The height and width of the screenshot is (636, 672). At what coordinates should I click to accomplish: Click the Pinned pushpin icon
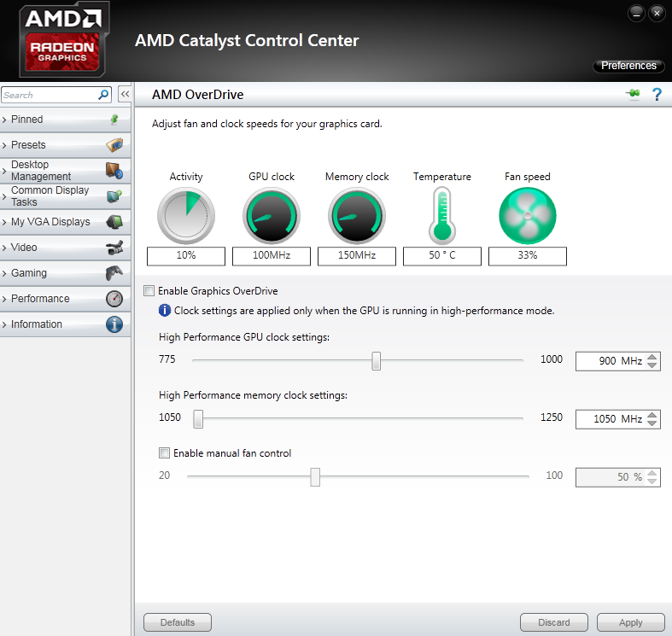114,120
